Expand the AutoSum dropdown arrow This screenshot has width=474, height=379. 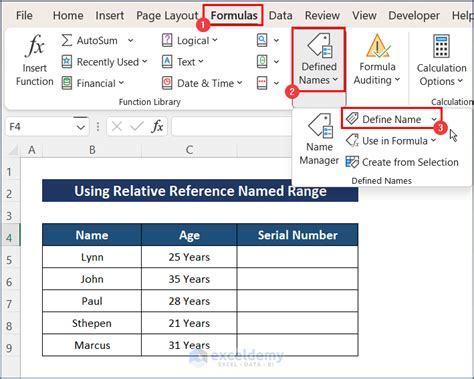[x=131, y=41]
